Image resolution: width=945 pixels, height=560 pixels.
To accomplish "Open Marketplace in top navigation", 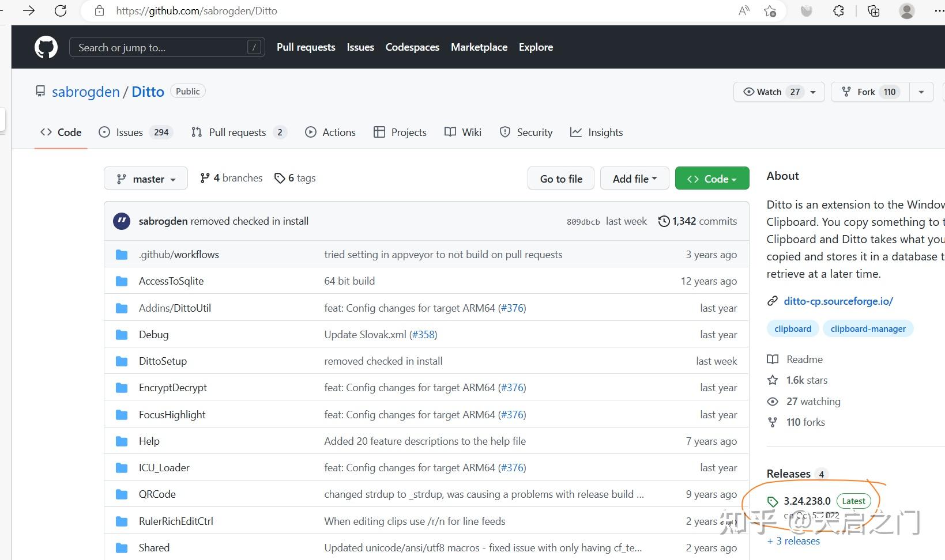I will 479,47.
